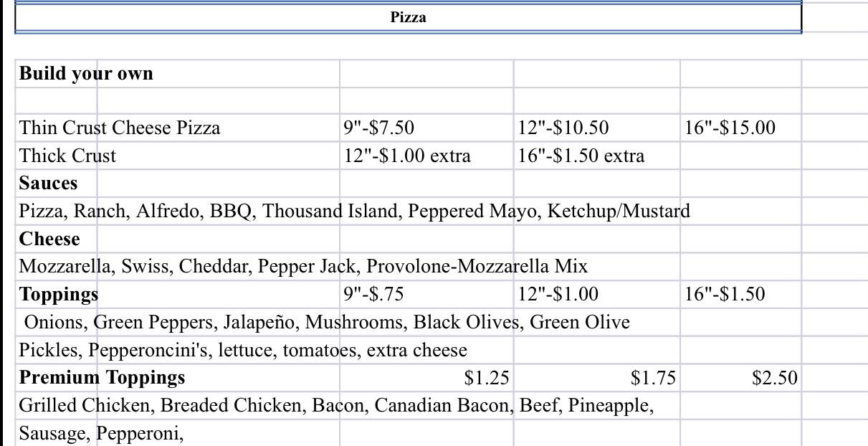Select the row listing Pizza, Ranch, Alfredo sauces
The height and width of the screenshot is (446, 868).
[354, 212]
